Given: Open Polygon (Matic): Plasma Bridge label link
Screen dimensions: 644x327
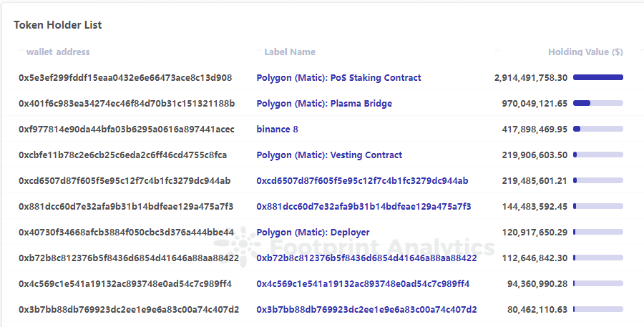Looking at the screenshot, I should point(324,104).
